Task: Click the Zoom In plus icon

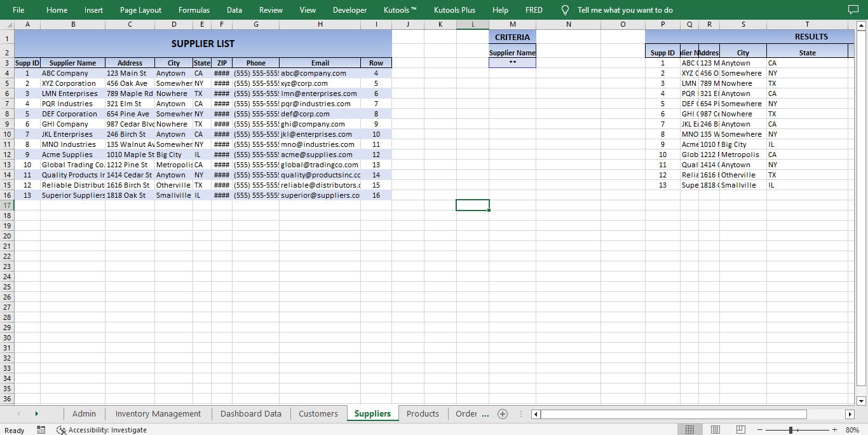Action: [x=835, y=429]
